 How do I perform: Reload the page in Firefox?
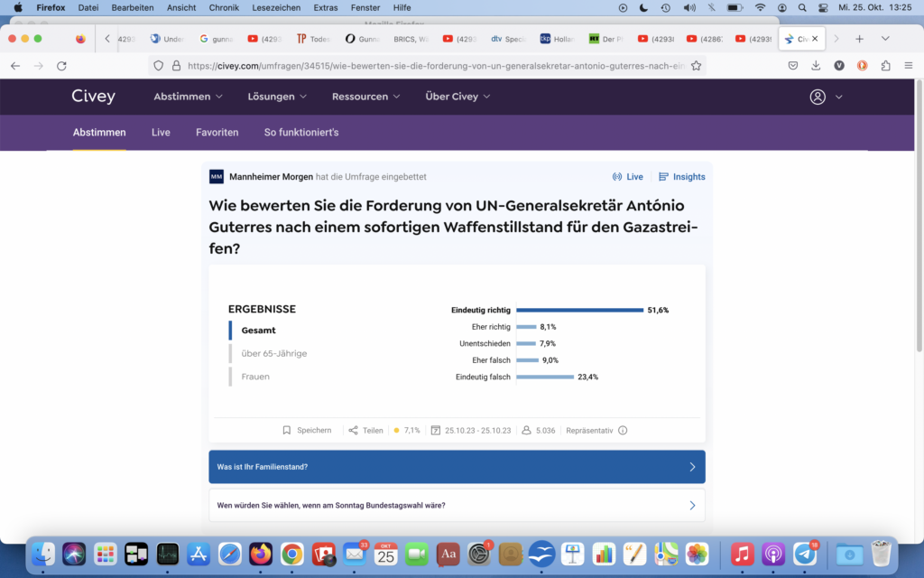pos(61,66)
